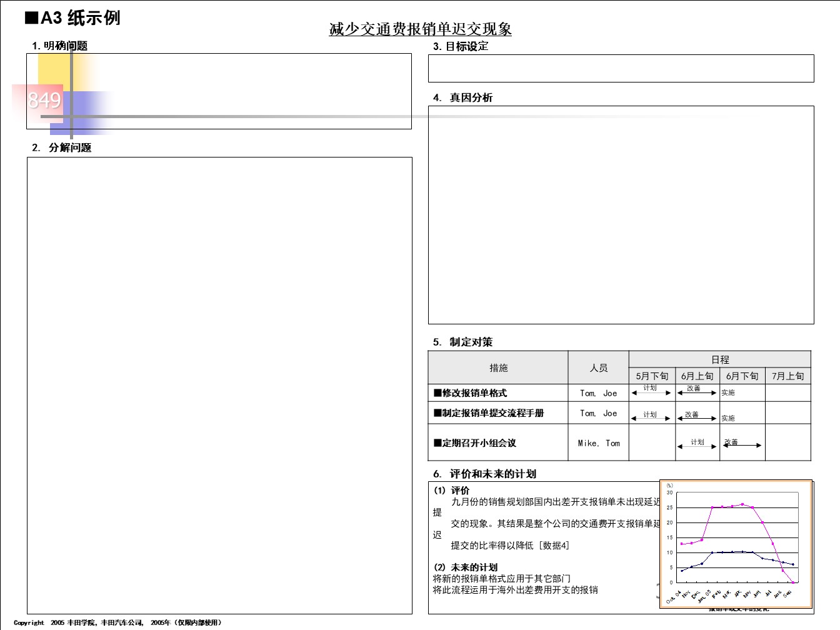Image resolution: width=840 pixels, height=630 pixels.
Task: Click the 7月上旬 column header
Action: pyautogui.click(x=788, y=376)
